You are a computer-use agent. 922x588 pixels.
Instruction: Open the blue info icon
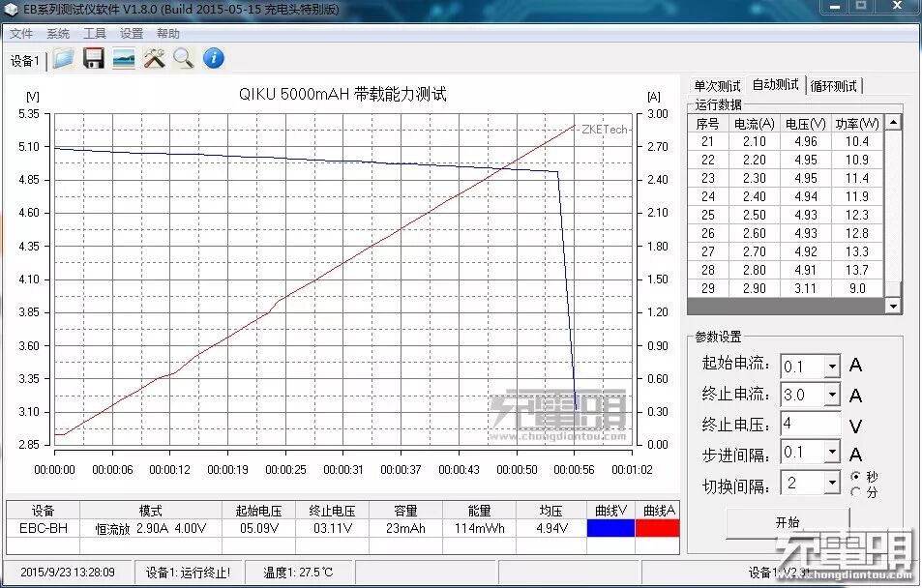tap(214, 58)
